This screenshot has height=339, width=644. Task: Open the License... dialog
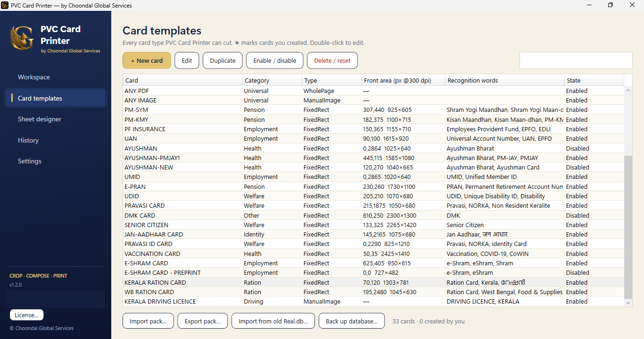point(26,315)
